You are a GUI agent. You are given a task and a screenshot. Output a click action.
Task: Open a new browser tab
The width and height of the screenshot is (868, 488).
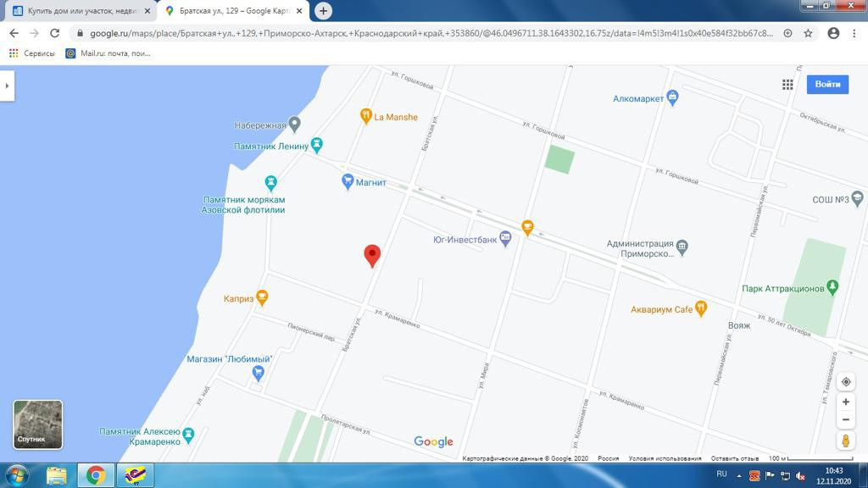[323, 10]
